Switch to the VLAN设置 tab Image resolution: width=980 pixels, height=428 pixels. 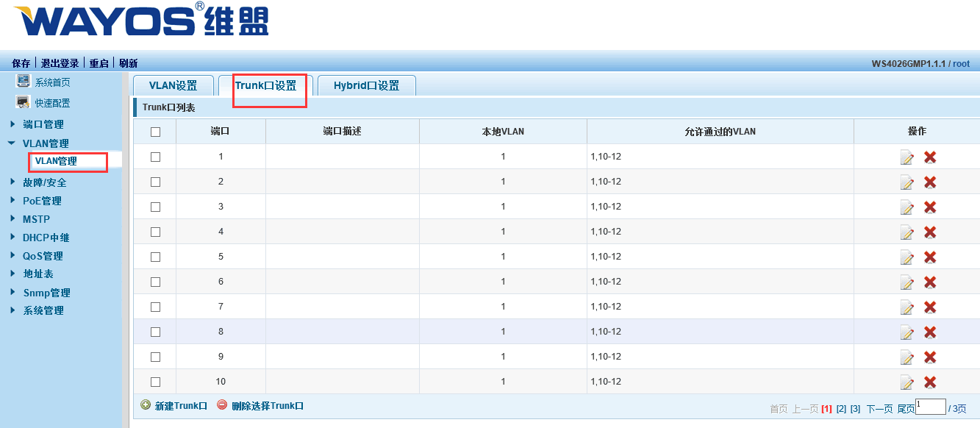click(x=174, y=85)
